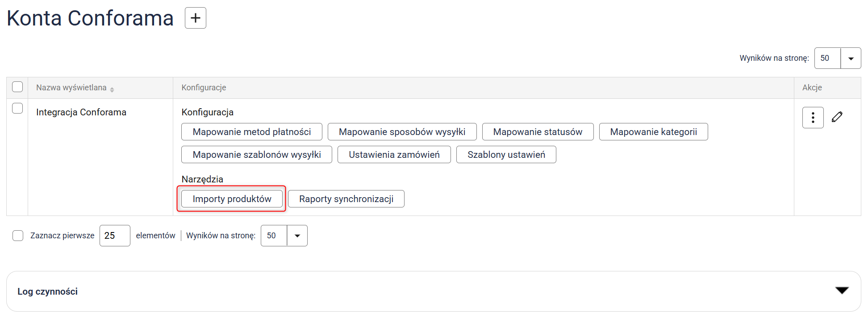The image size is (868, 317).
Task: Open top Wyników na stronę dropdown
Action: coord(851,59)
